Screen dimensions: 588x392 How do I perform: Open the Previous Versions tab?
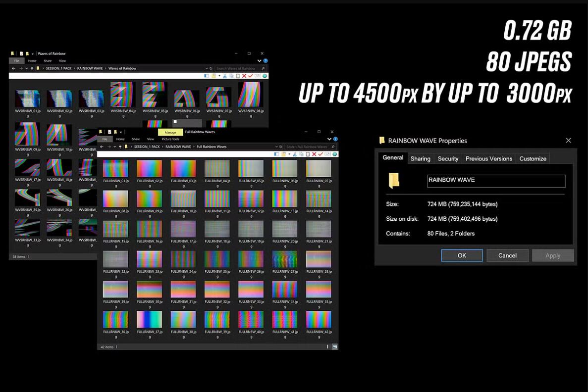tap(488, 158)
